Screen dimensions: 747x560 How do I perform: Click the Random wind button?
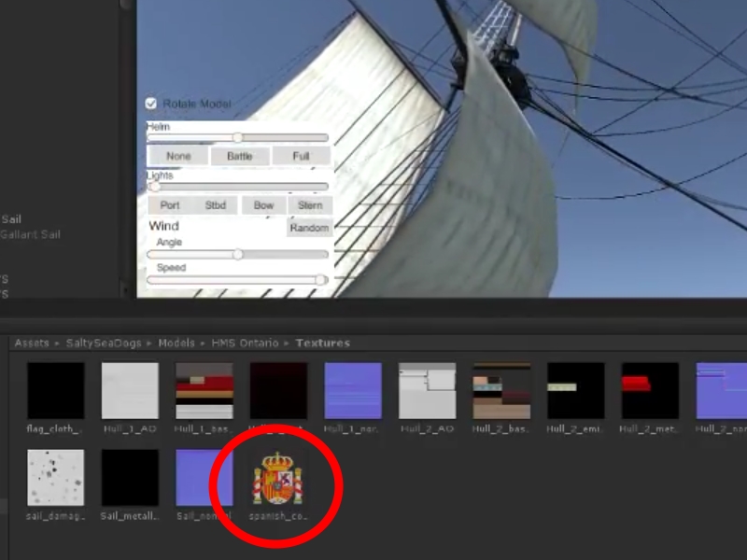[309, 229]
